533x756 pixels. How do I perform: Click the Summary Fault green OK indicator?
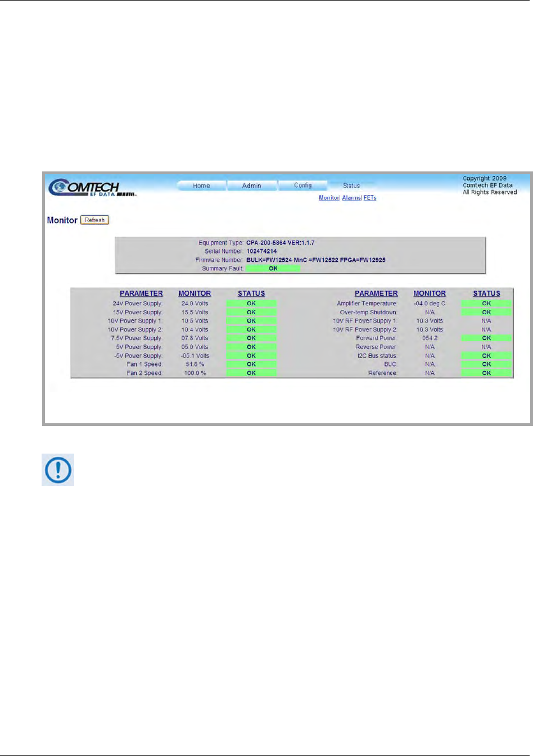pyautogui.click(x=273, y=269)
